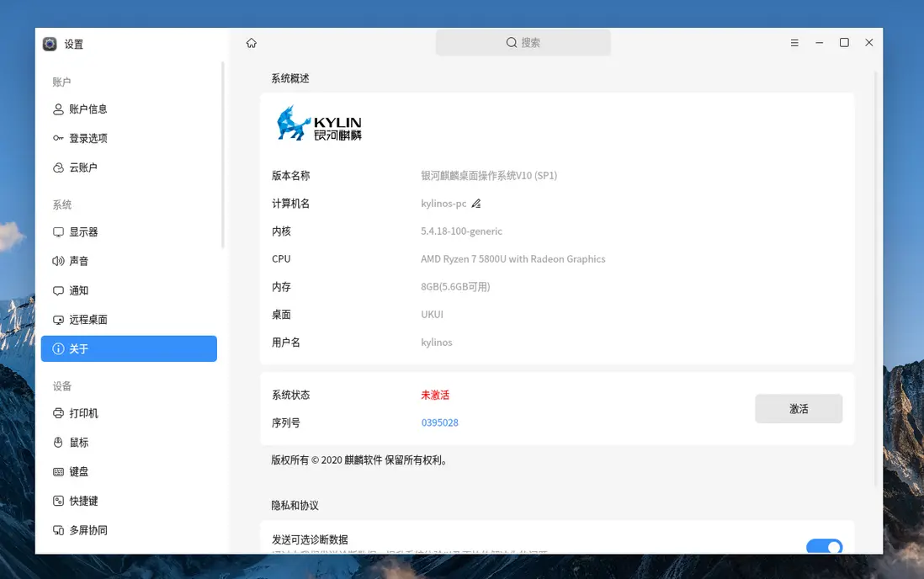
Task: Click the 系统状态 label
Action: (x=290, y=395)
